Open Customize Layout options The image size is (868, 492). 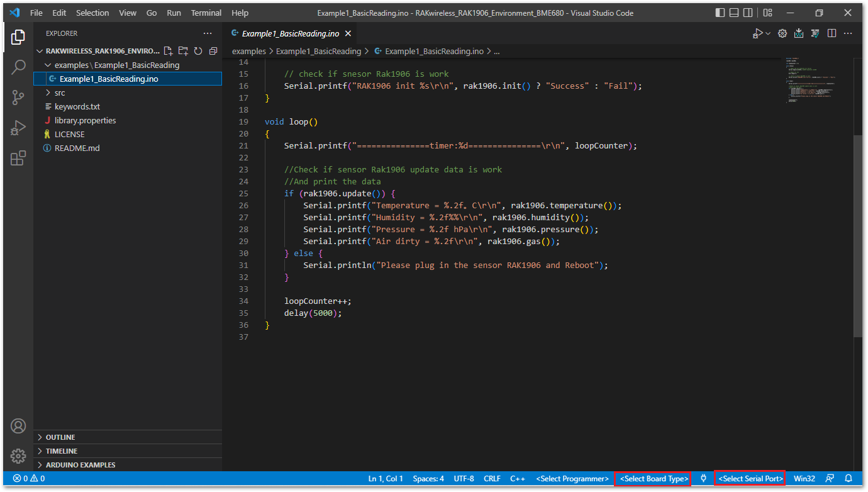[x=767, y=13]
